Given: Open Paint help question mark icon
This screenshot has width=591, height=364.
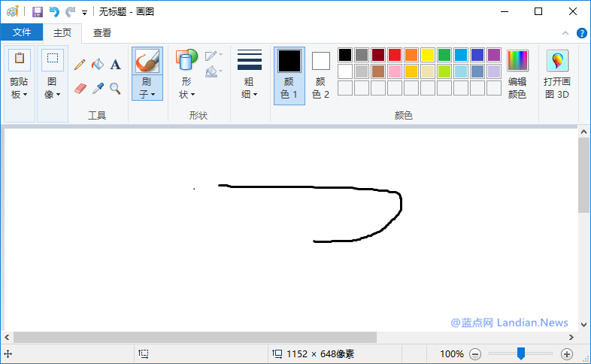Looking at the screenshot, I should [x=581, y=33].
